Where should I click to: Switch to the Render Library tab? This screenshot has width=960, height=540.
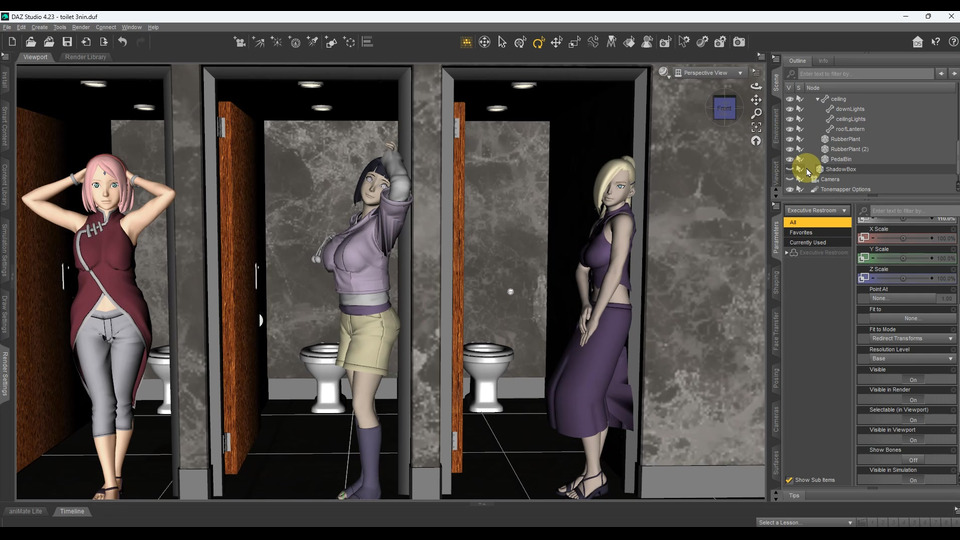86,57
